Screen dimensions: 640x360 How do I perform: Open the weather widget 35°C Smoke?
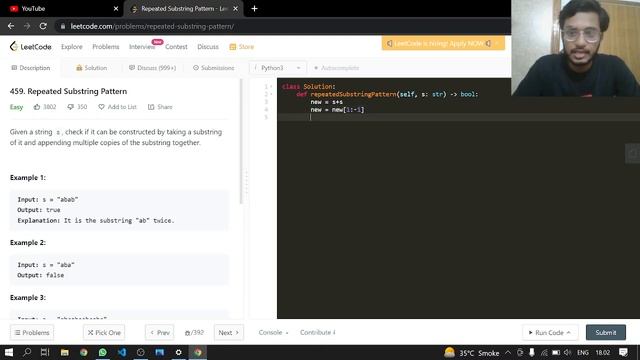tap(471, 353)
